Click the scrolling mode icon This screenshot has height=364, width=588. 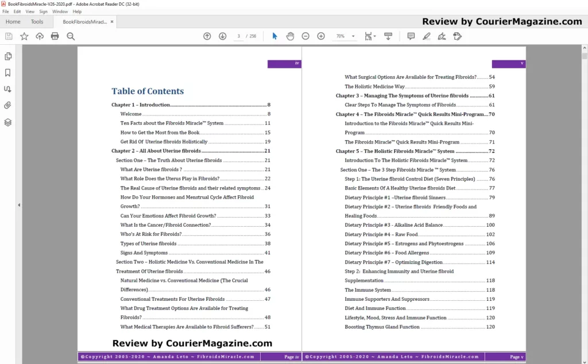pyautogui.click(x=388, y=36)
